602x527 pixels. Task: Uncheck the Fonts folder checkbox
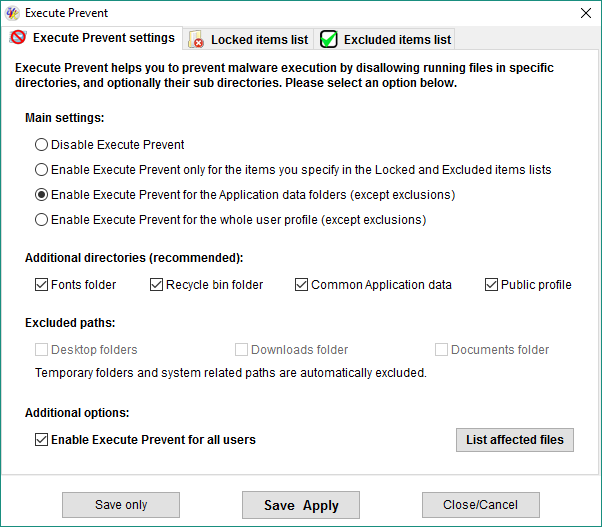click(41, 285)
